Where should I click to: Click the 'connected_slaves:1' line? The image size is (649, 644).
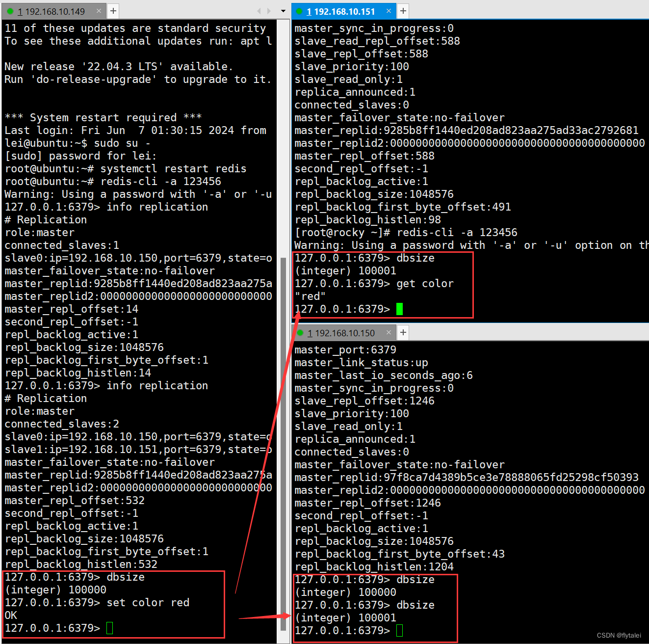click(62, 245)
